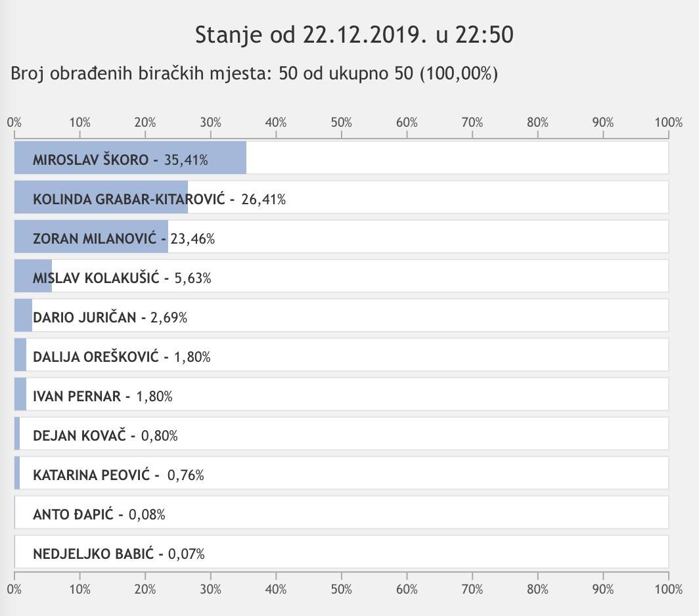
Task: Click the 80% label on bottom axis
Action: pos(538,589)
